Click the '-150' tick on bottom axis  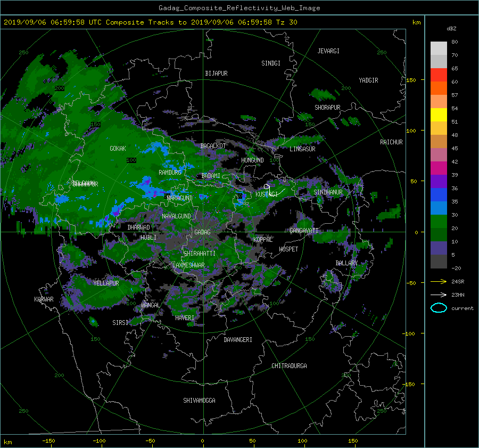point(48,441)
